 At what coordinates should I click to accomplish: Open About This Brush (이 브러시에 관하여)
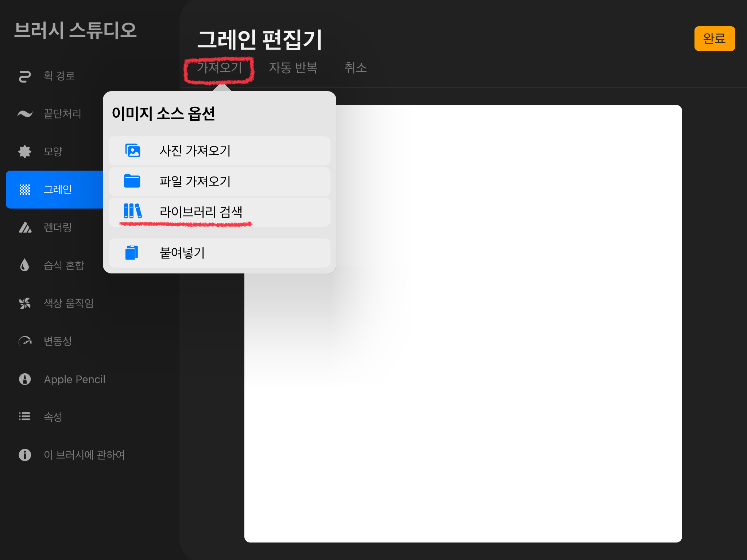click(84, 455)
